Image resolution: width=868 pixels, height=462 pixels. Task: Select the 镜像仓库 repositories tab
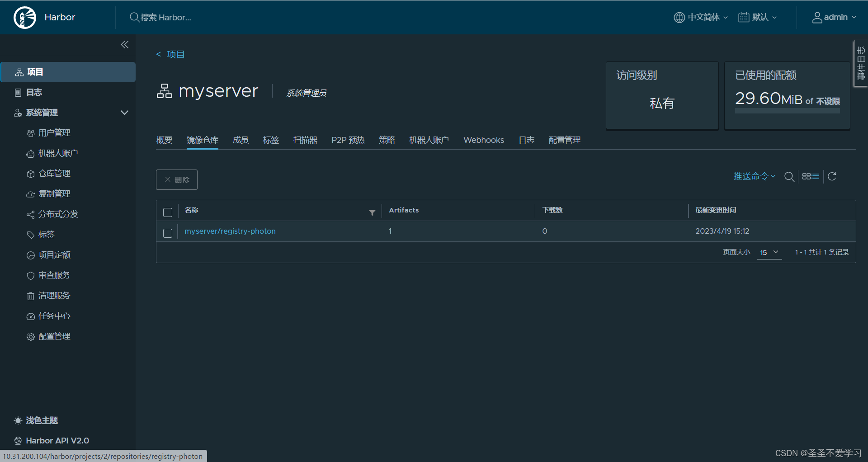[202, 140]
